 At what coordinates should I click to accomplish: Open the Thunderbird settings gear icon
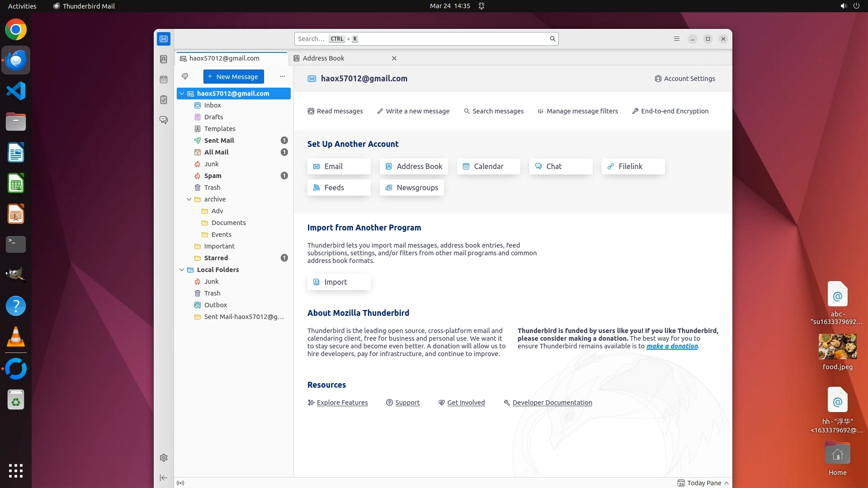pyautogui.click(x=164, y=458)
